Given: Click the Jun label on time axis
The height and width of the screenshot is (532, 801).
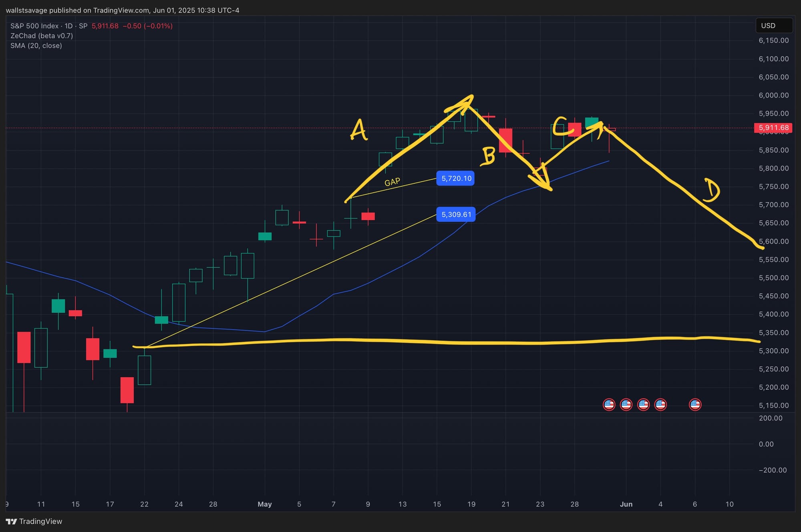Looking at the screenshot, I should (626, 504).
